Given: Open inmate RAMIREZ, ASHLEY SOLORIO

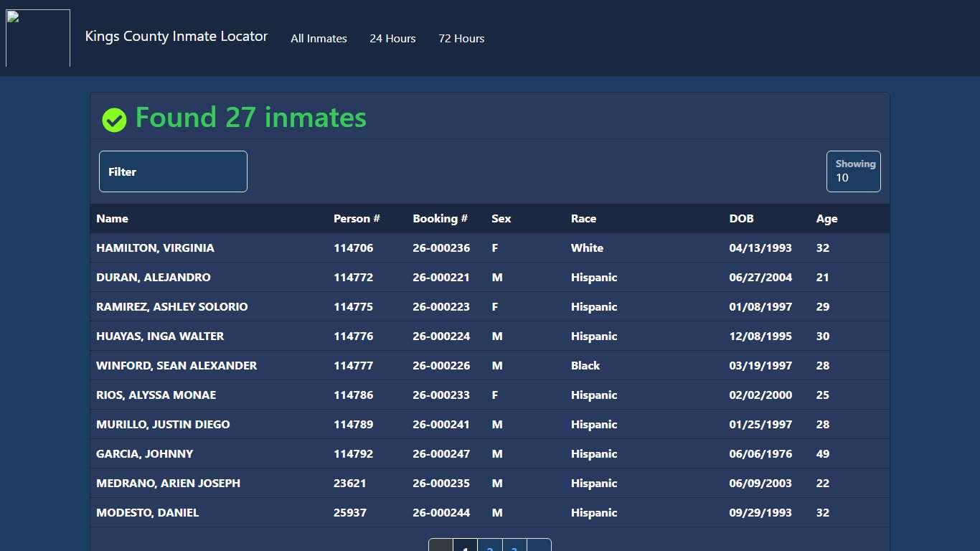Looking at the screenshot, I should coord(172,306).
